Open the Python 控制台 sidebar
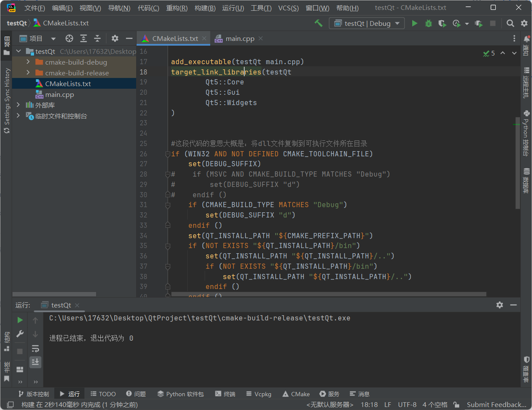Image resolution: width=532 pixels, height=410 pixels. [526, 133]
